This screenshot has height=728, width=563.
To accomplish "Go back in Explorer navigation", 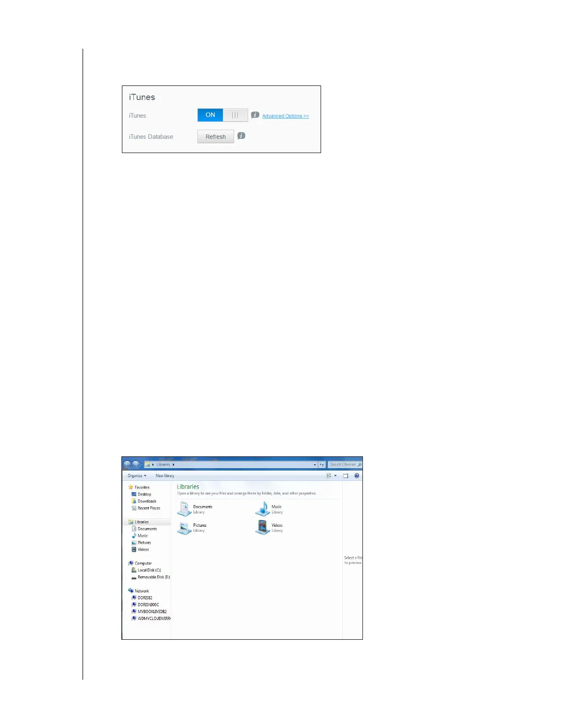I will click(127, 465).
